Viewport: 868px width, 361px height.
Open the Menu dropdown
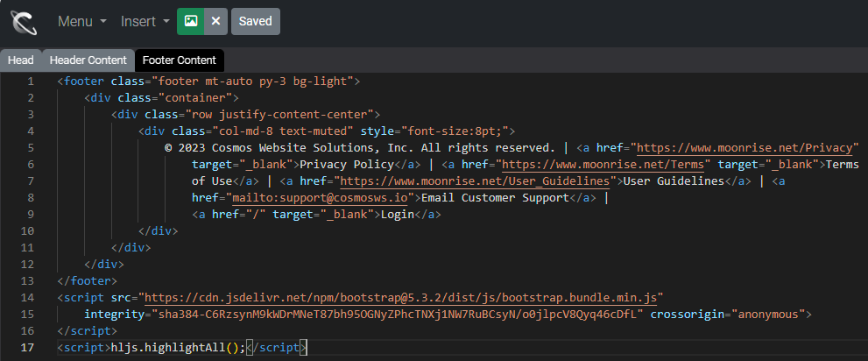point(82,22)
